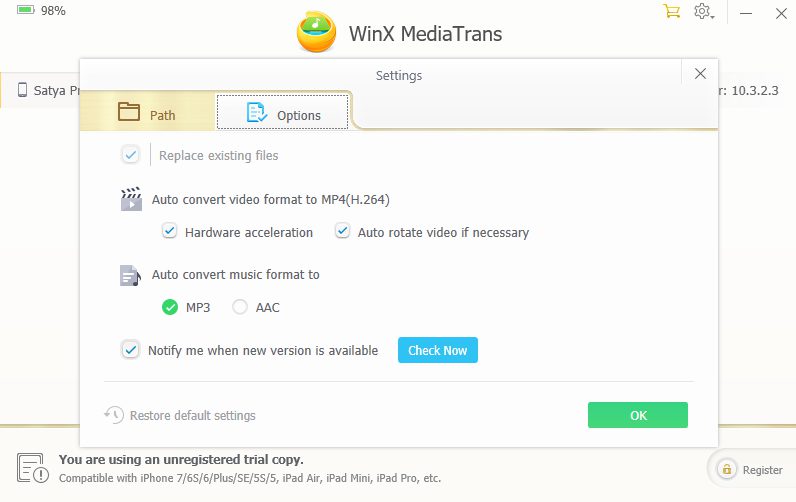Click the Check Now button
796x502 pixels.
pyautogui.click(x=438, y=350)
